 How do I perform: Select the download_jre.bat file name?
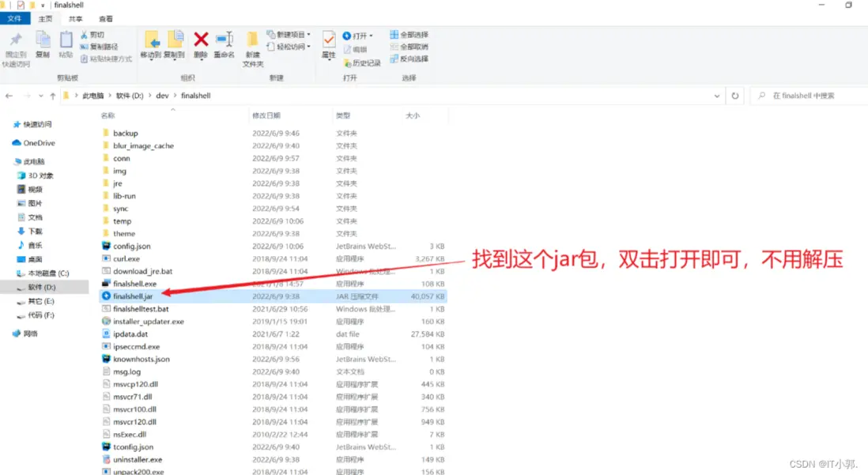[x=143, y=271]
